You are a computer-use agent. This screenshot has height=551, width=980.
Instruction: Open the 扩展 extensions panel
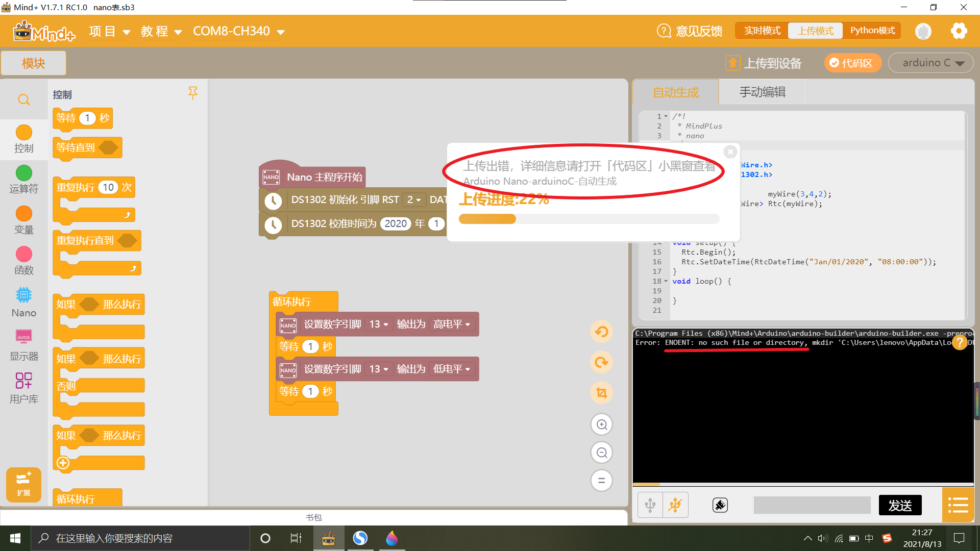[x=23, y=484]
